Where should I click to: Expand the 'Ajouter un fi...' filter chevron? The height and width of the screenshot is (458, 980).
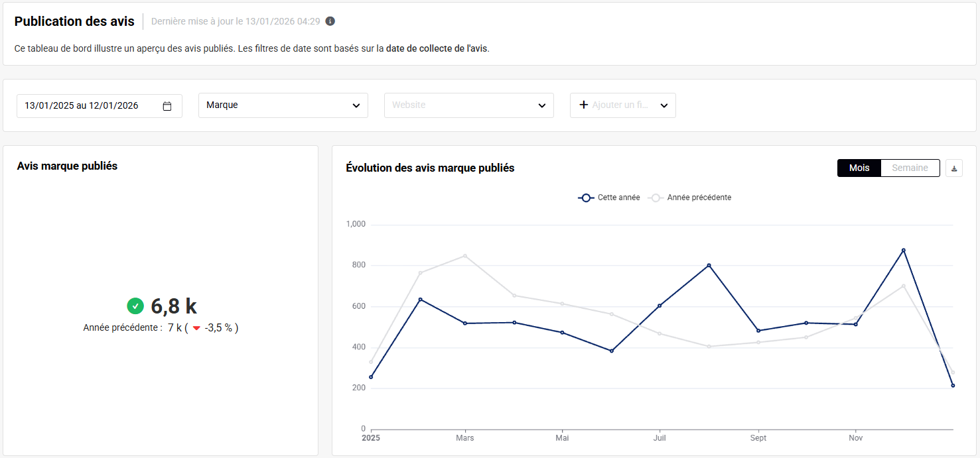[x=664, y=105]
